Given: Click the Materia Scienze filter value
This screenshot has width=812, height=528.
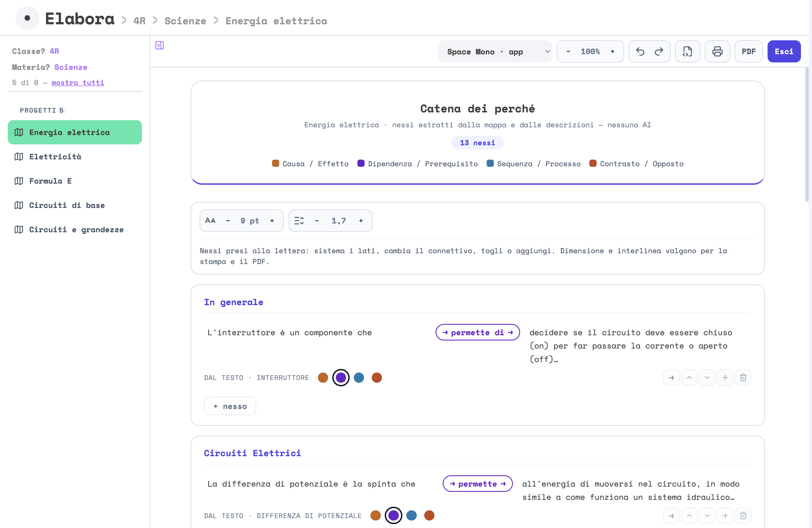Looking at the screenshot, I should pyautogui.click(x=71, y=67).
